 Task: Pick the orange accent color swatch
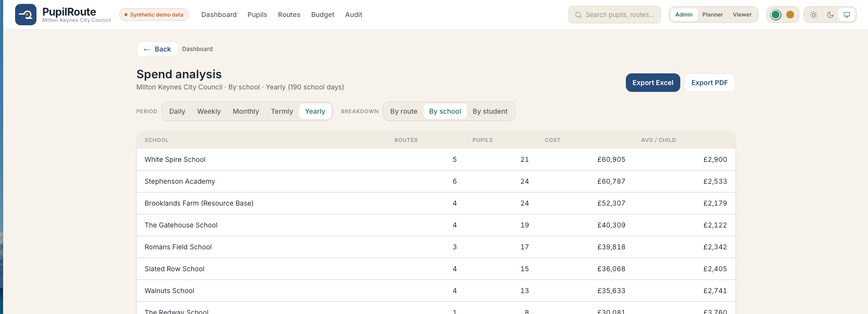pyautogui.click(x=790, y=15)
